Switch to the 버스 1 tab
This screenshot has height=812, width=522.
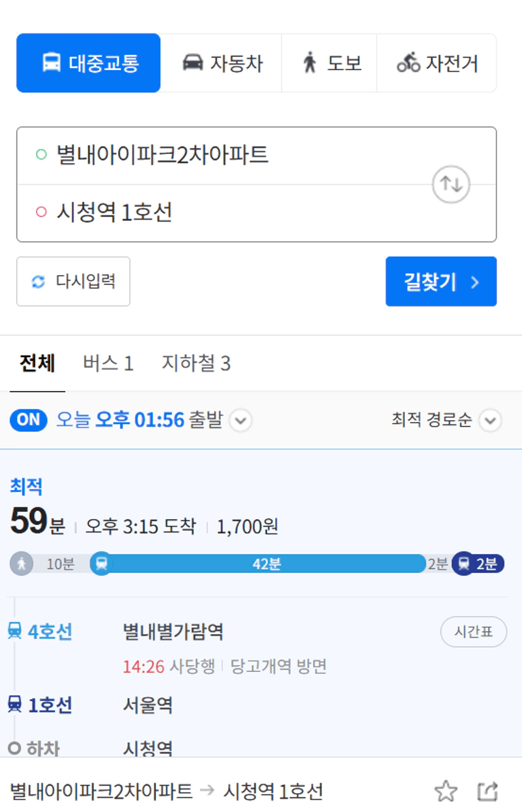(108, 363)
